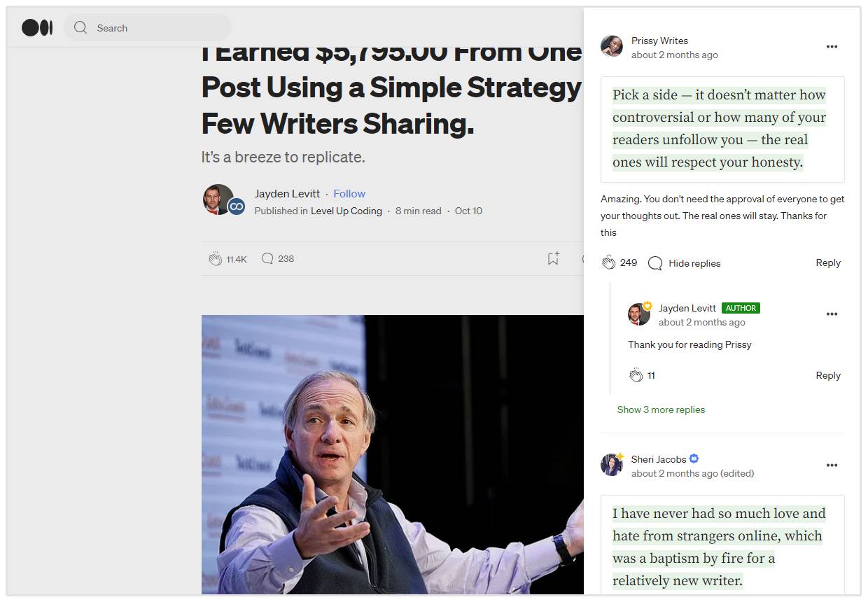Reply to Jayden Levitt's thank-you reply
Screen dimensions: 868x602
pos(828,375)
